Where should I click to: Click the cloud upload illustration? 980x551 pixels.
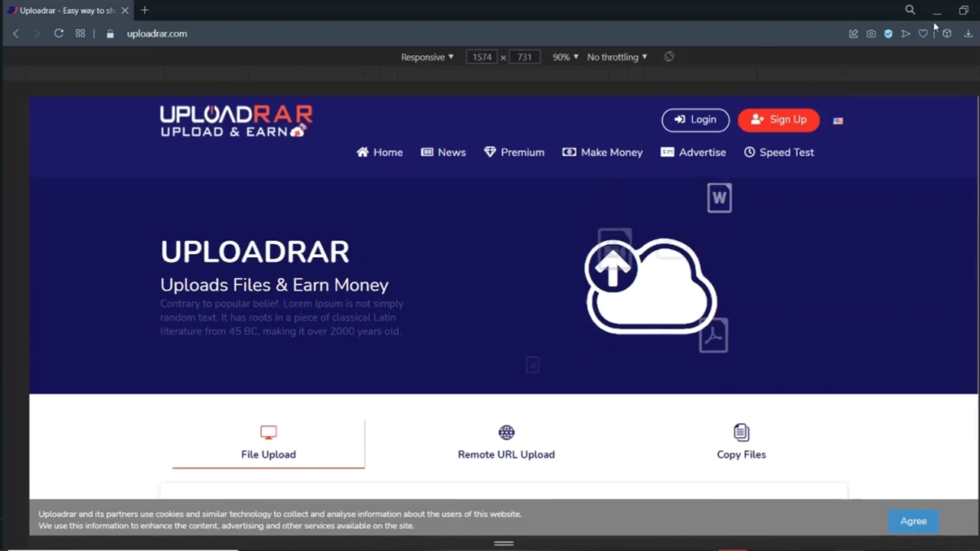coord(651,286)
